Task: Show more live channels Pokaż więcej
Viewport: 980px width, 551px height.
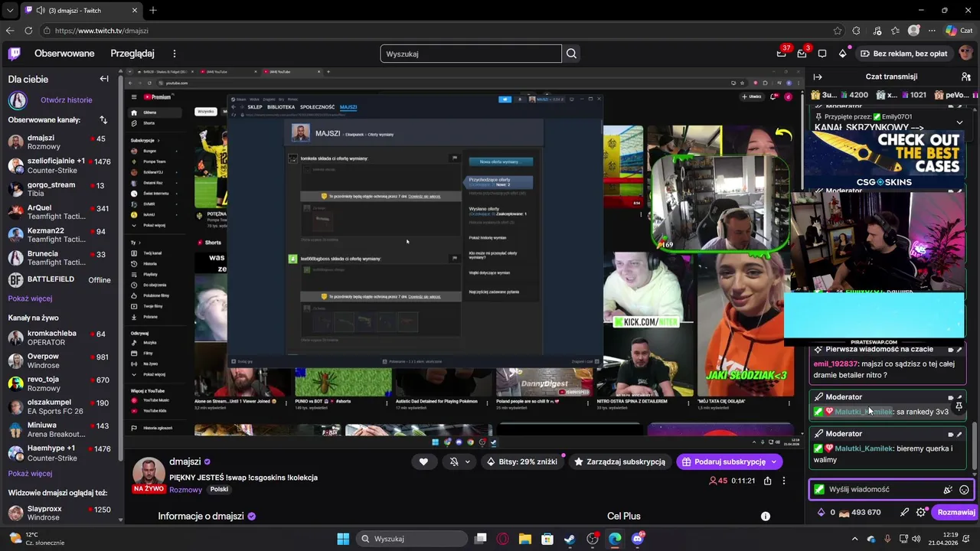Action: pos(30,474)
